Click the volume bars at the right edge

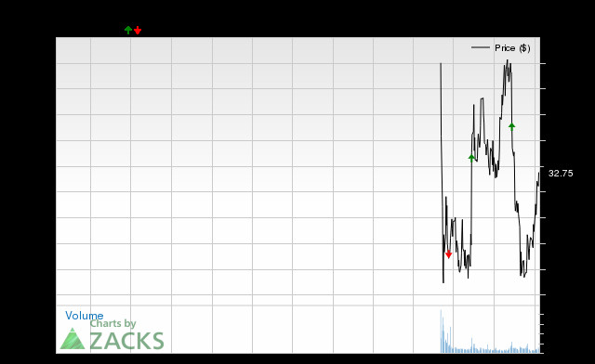(535, 350)
